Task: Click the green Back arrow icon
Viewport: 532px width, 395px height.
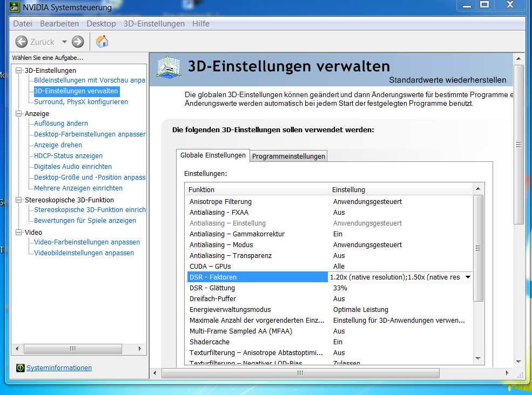Action: (x=22, y=42)
